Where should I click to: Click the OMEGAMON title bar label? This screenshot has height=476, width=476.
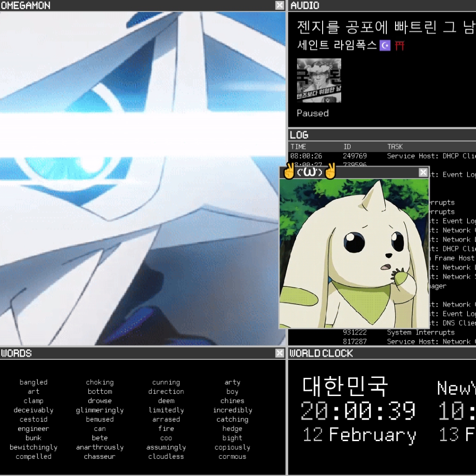point(26,5)
